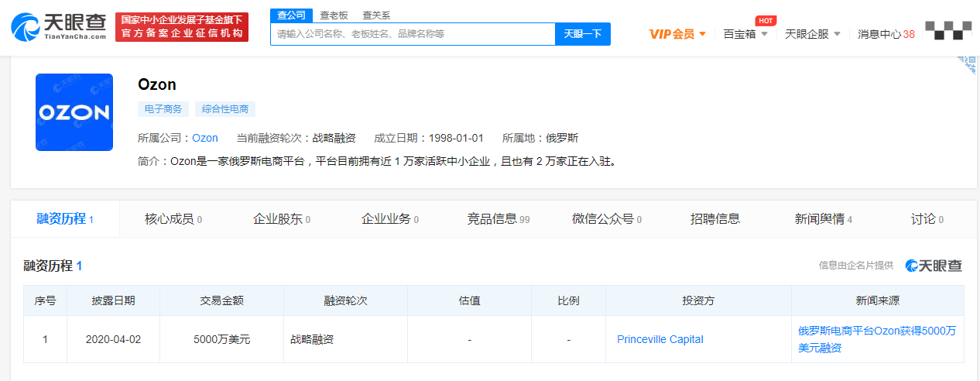
Task: Open the Princeville Capital investor link
Action: pyautogui.click(x=660, y=339)
